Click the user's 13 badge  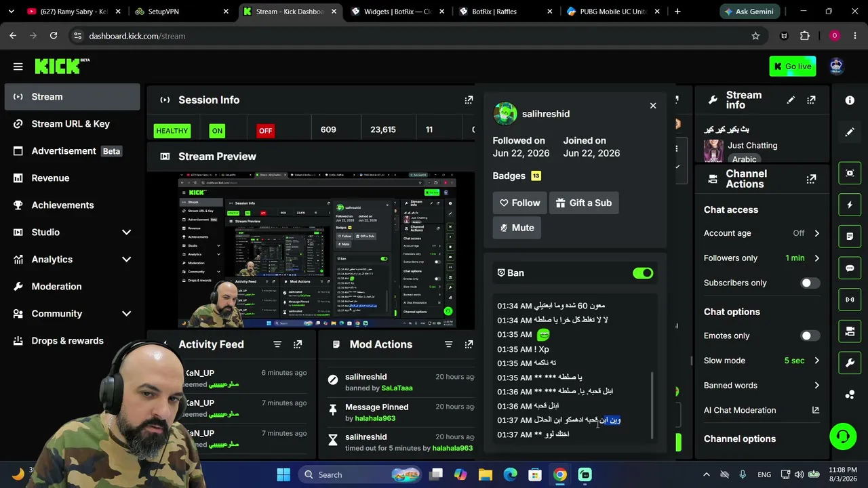click(x=536, y=176)
